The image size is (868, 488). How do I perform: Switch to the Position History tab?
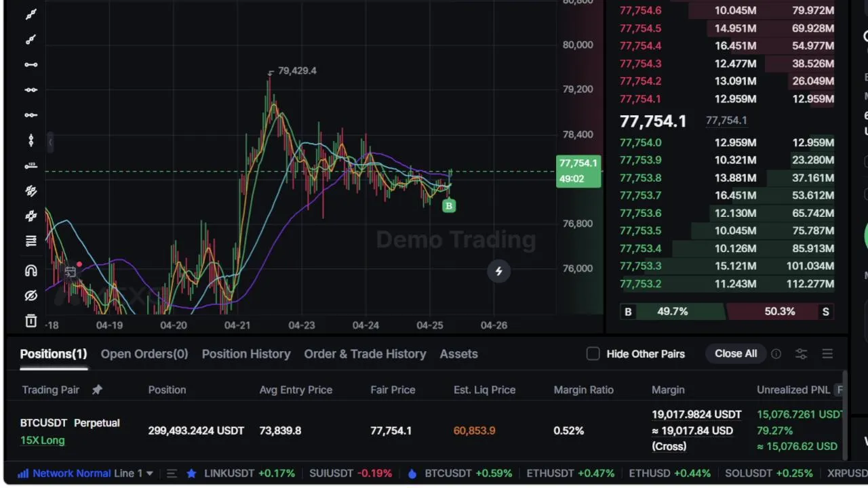(246, 354)
